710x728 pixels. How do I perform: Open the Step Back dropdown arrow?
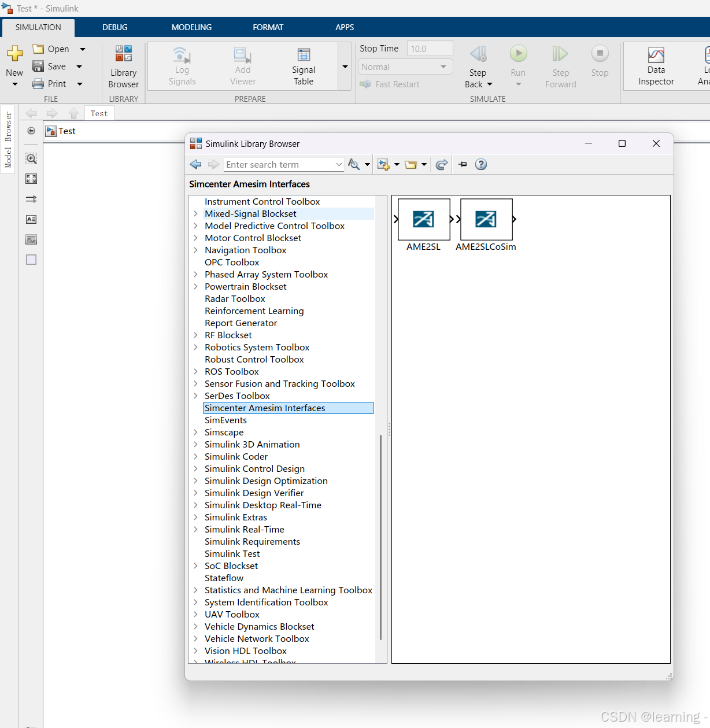pyautogui.click(x=490, y=84)
